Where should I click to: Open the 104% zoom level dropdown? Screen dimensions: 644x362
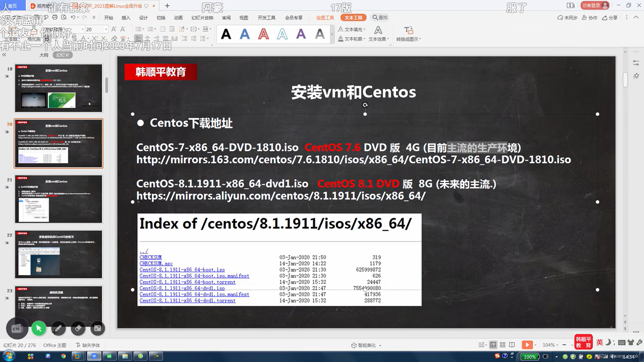point(550,345)
